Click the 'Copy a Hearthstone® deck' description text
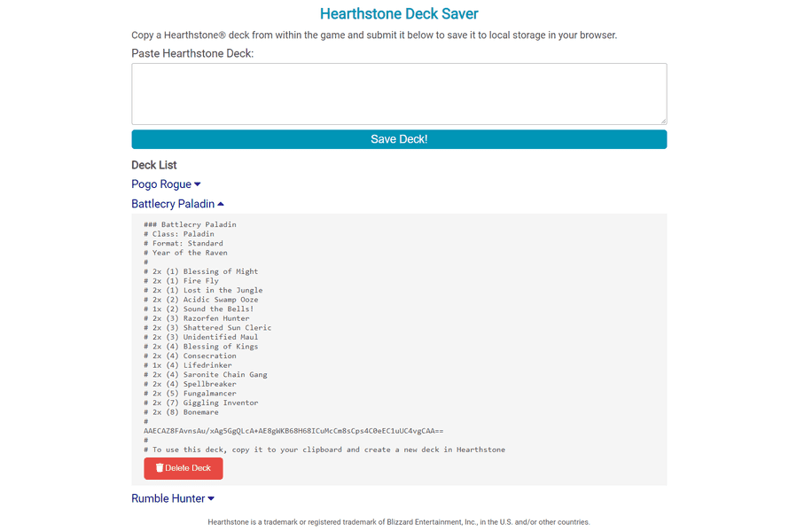The width and height of the screenshot is (797, 532). tap(374, 35)
